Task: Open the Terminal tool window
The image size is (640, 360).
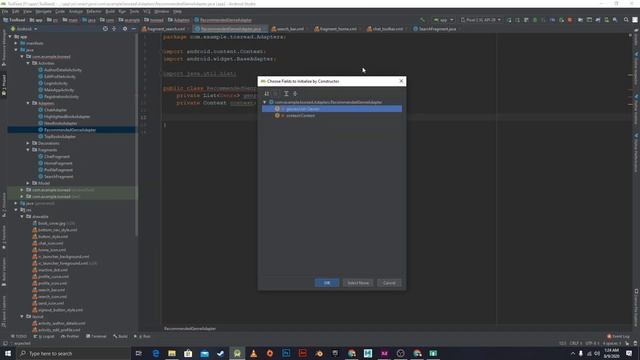Action: pyautogui.click(x=96, y=336)
